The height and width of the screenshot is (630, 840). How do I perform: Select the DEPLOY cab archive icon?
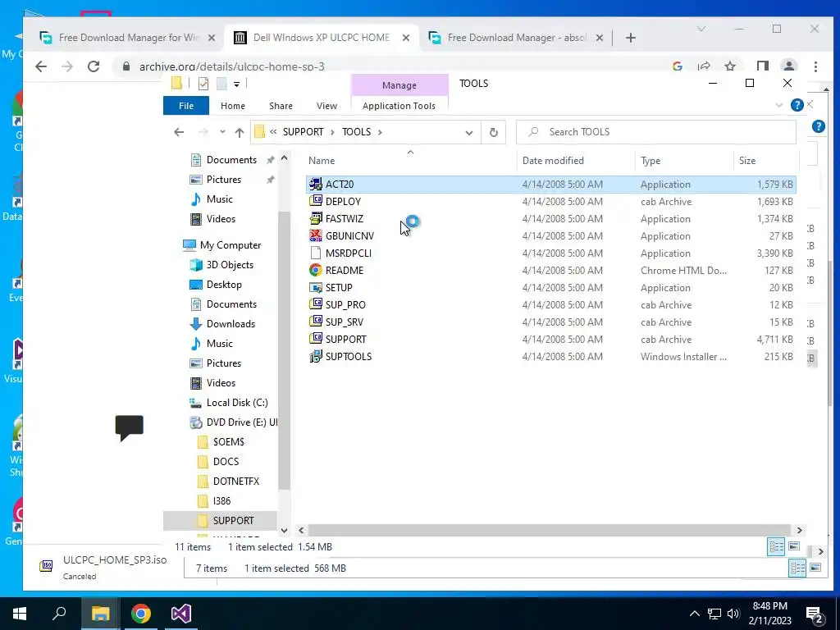click(316, 202)
